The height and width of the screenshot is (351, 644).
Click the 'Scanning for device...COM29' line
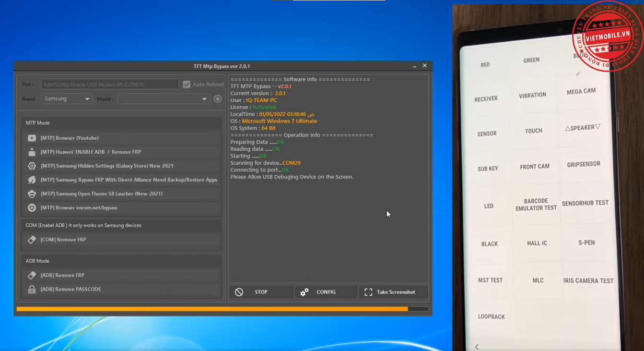(x=265, y=163)
